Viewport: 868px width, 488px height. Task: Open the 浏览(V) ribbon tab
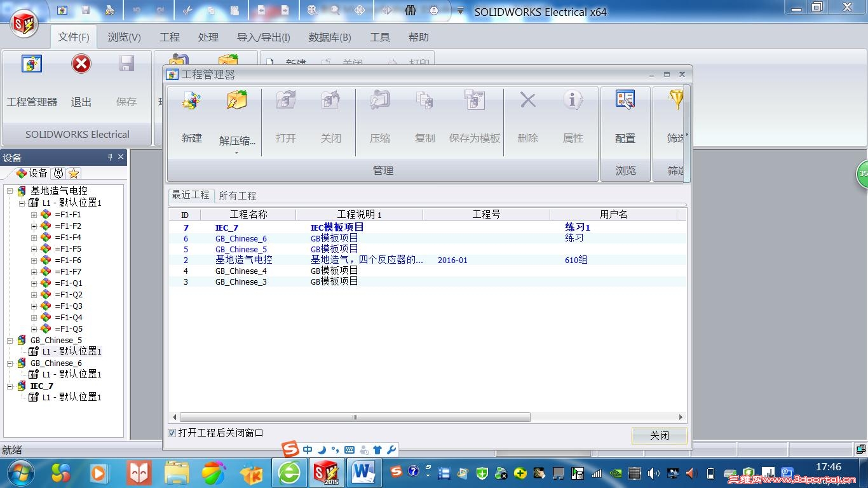click(x=125, y=37)
